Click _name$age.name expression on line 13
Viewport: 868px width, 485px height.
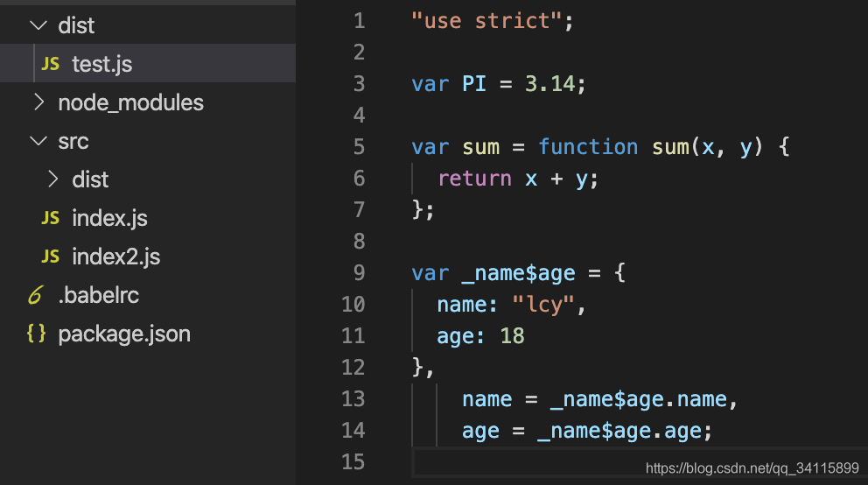coord(638,399)
